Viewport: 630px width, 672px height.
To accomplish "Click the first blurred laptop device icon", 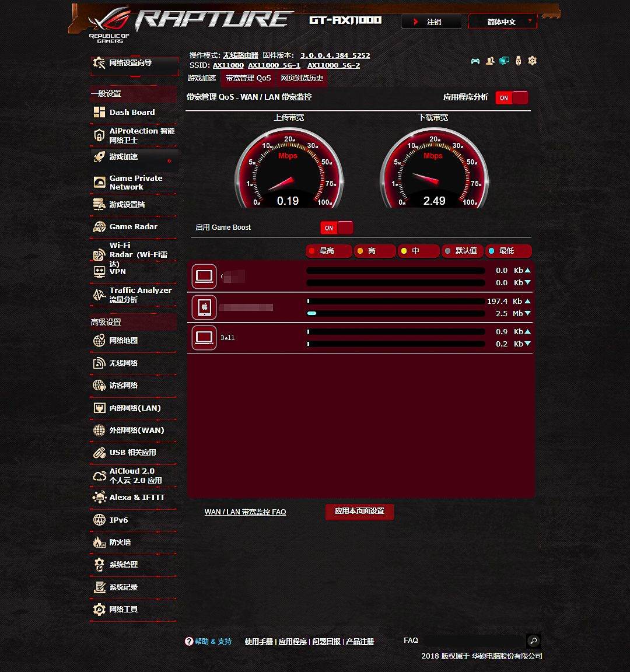I will click(204, 276).
